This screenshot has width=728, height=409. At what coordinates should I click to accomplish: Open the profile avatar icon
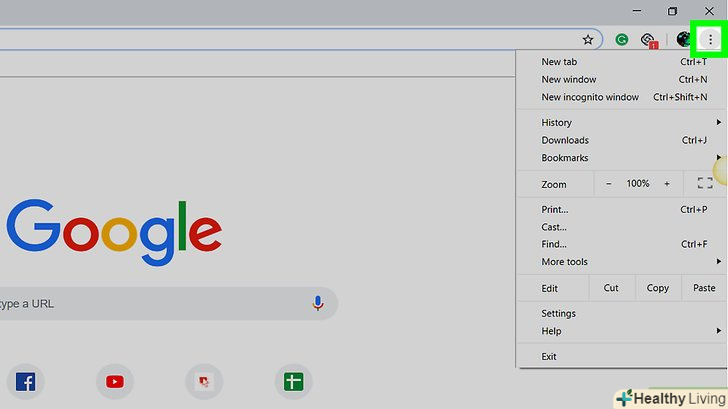coord(683,39)
